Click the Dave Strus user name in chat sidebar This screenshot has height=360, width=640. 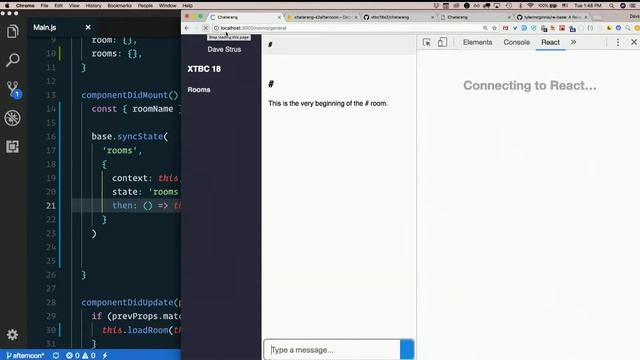point(224,49)
